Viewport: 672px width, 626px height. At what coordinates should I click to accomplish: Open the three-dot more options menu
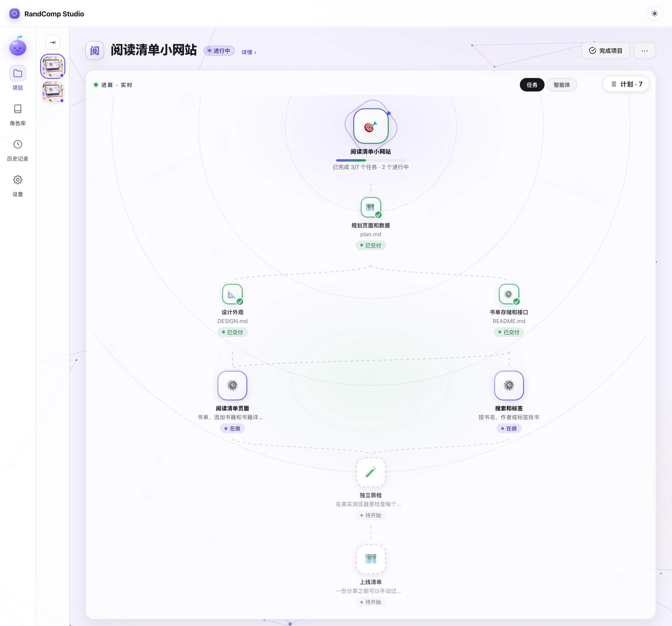click(x=645, y=51)
